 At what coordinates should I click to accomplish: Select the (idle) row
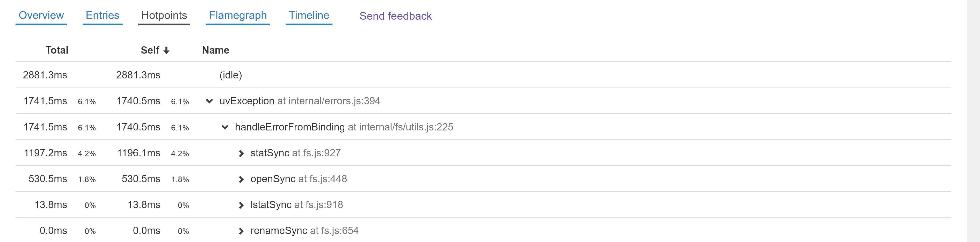(x=230, y=75)
